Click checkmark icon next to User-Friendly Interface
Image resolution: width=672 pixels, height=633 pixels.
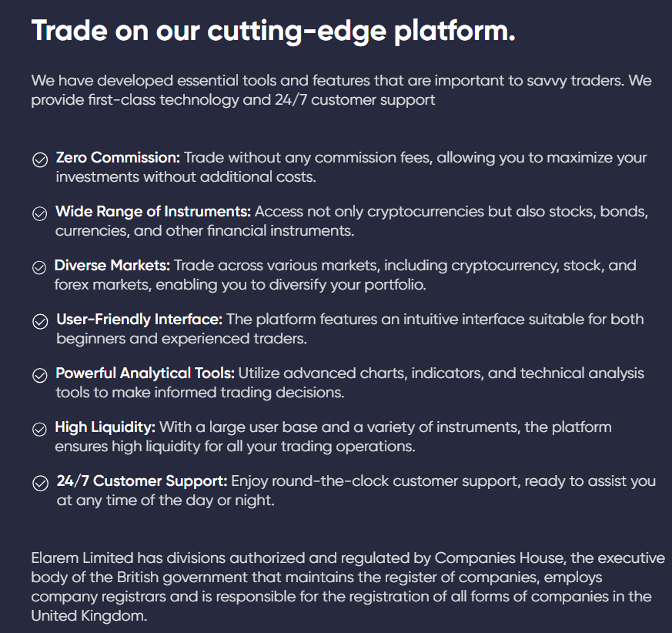pos(39,322)
